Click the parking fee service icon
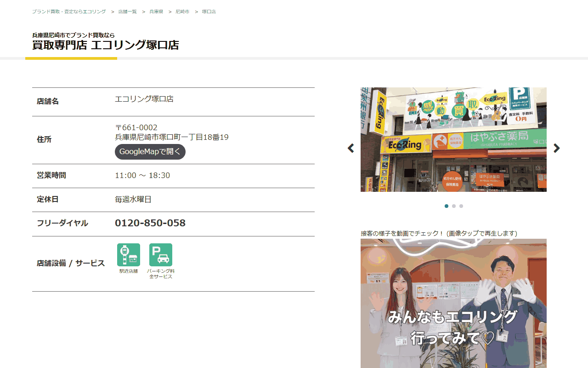The image size is (588, 368). pos(161,255)
